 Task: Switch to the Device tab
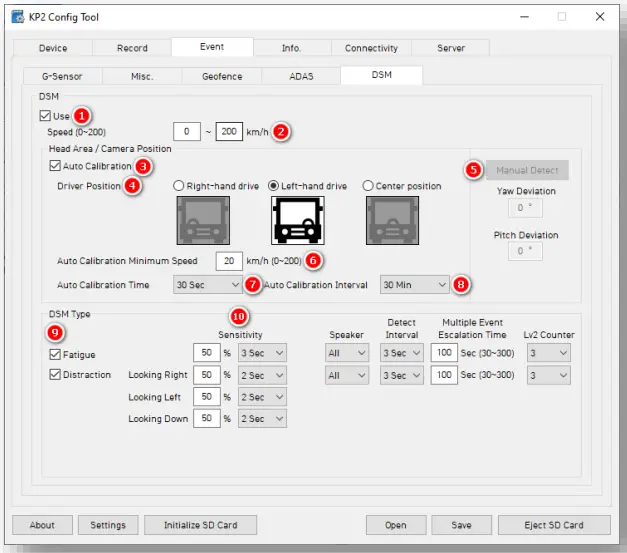pos(53,48)
